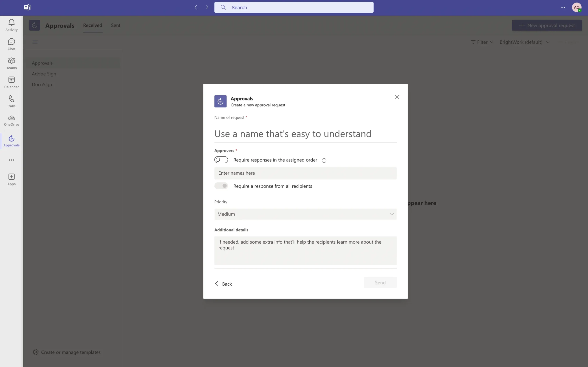Open the Filter dropdown
Viewport: 588px width, 367px height.
[482, 42]
